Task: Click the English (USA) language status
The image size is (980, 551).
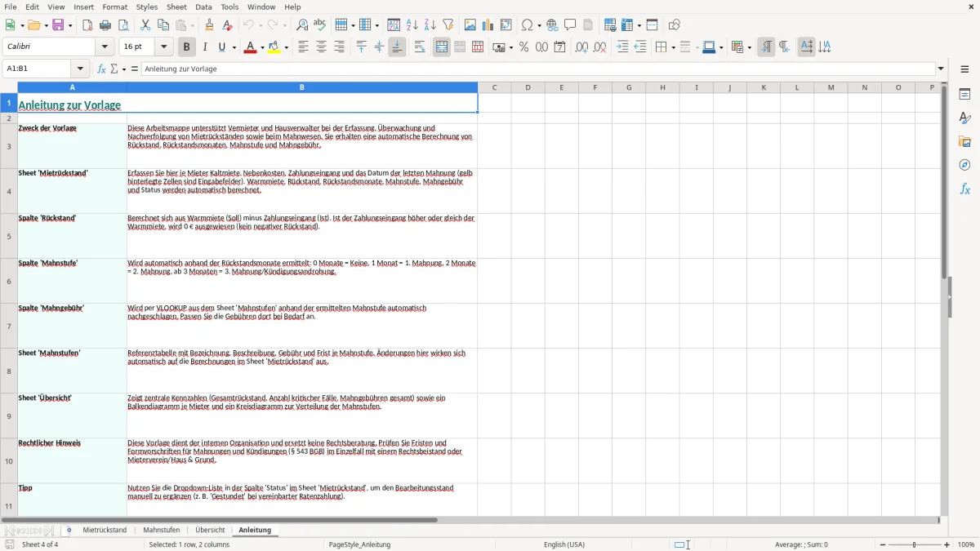Action: click(564, 544)
